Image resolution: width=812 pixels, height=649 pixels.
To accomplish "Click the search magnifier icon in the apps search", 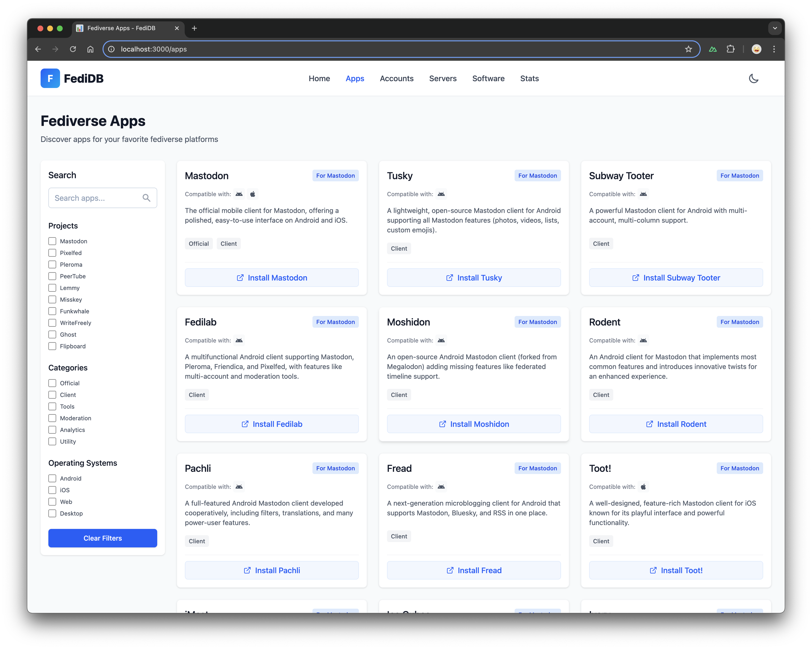I will [146, 198].
